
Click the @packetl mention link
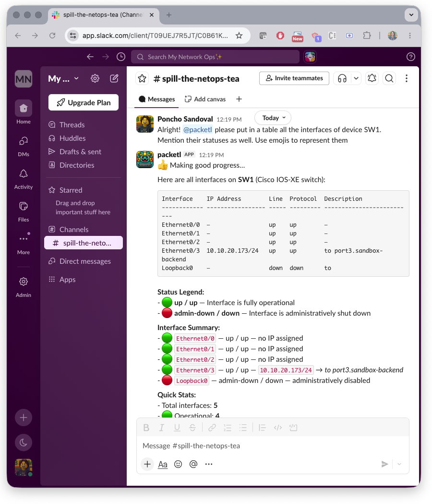click(x=198, y=130)
